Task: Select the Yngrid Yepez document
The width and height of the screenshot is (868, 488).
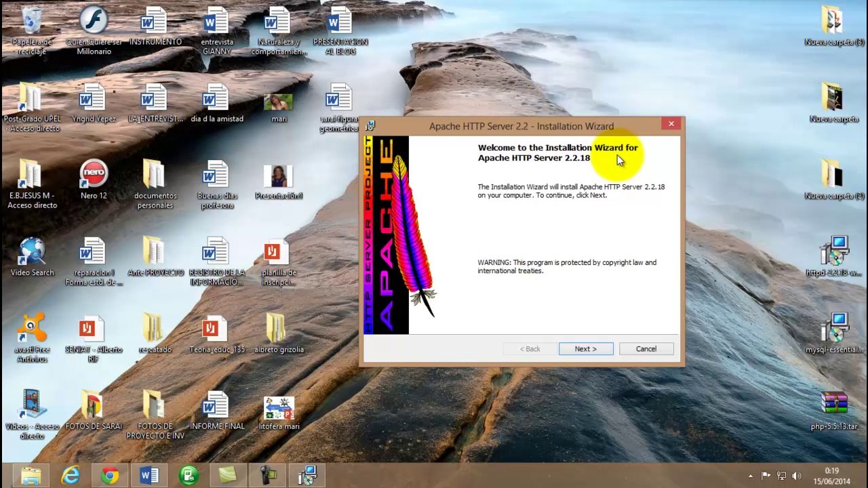Action: pyautogui.click(x=94, y=104)
